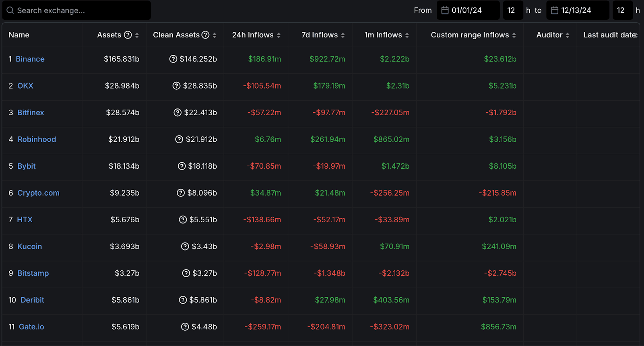
Task: Click help icon beside Binance clean assets
Action: 173,59
